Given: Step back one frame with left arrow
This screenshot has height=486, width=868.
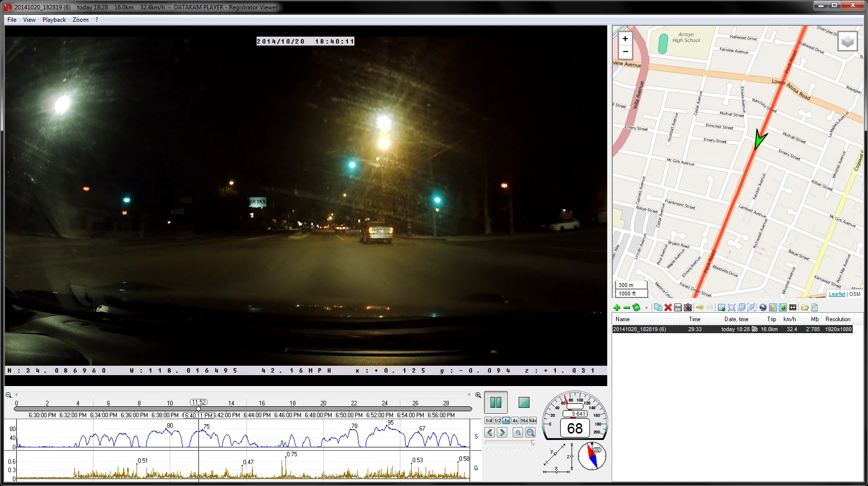Looking at the screenshot, I should [x=490, y=433].
